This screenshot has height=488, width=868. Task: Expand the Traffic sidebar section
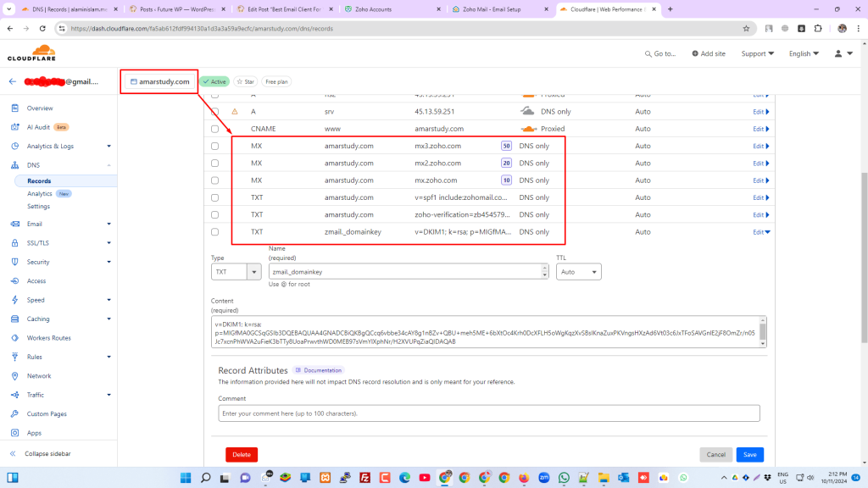pyautogui.click(x=109, y=395)
